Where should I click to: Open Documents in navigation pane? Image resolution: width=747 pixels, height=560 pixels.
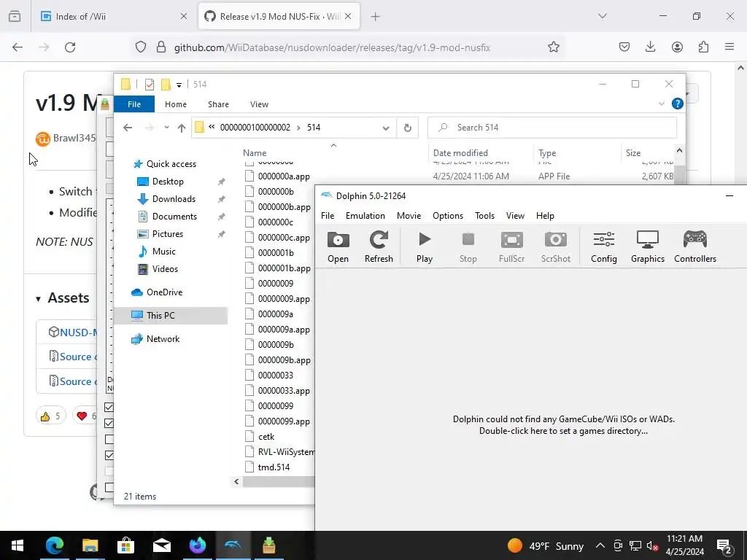coord(174,216)
